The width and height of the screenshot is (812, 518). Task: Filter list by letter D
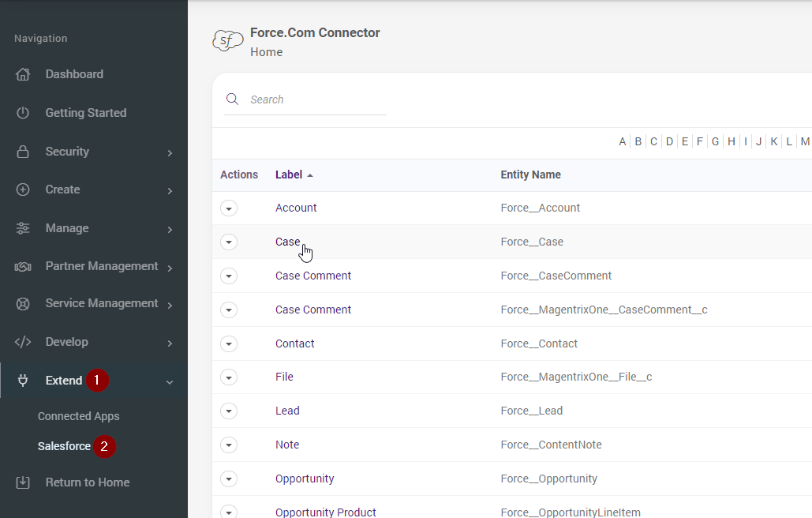click(x=669, y=141)
